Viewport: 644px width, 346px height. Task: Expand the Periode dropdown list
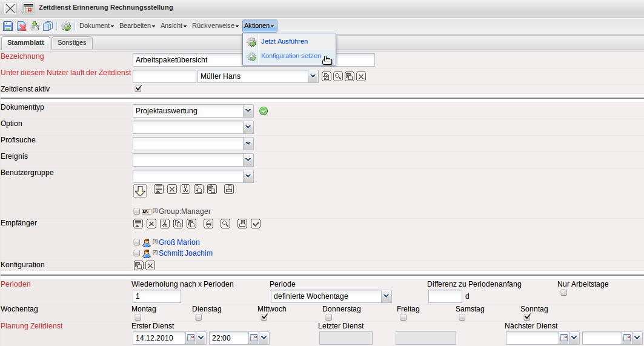386,296
